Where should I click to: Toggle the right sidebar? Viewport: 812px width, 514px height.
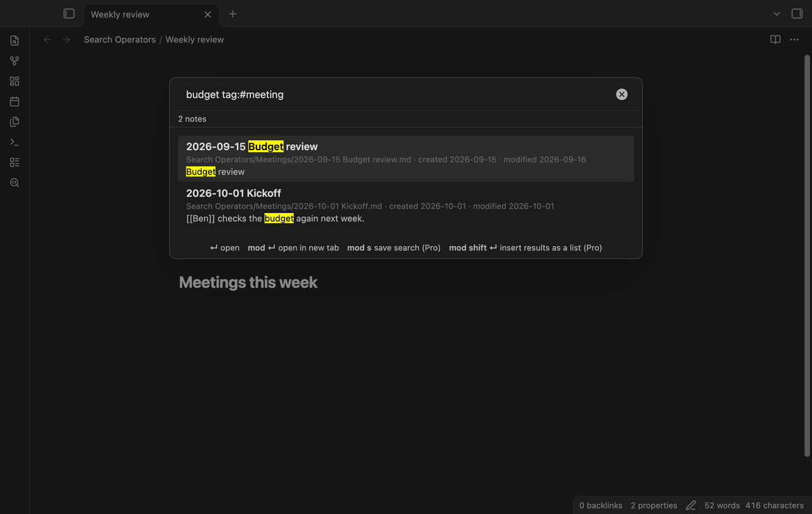click(x=796, y=14)
